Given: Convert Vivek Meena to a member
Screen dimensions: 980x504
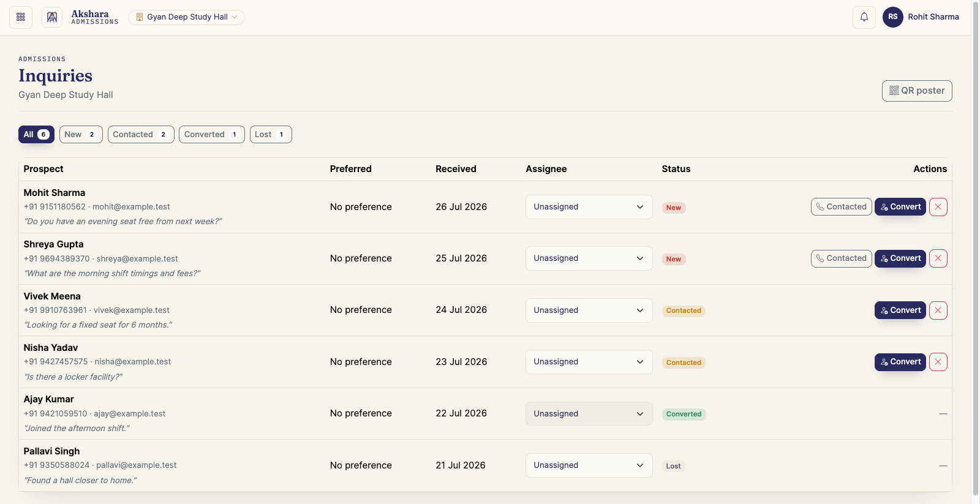Looking at the screenshot, I should 900,310.
